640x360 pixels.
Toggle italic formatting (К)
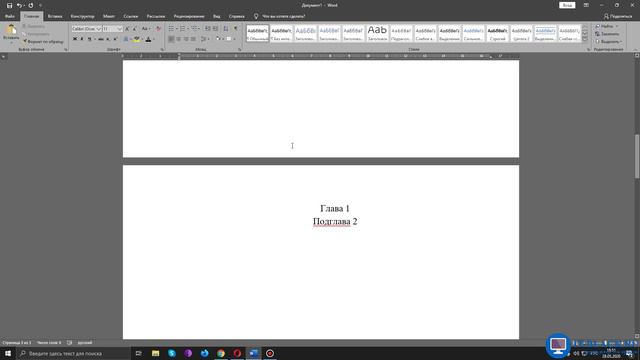pos(82,39)
